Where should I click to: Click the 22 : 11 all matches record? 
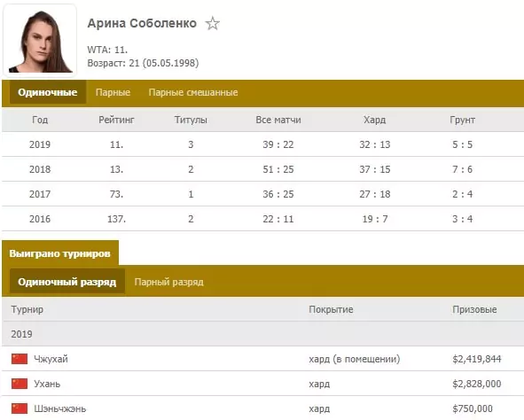point(278,219)
